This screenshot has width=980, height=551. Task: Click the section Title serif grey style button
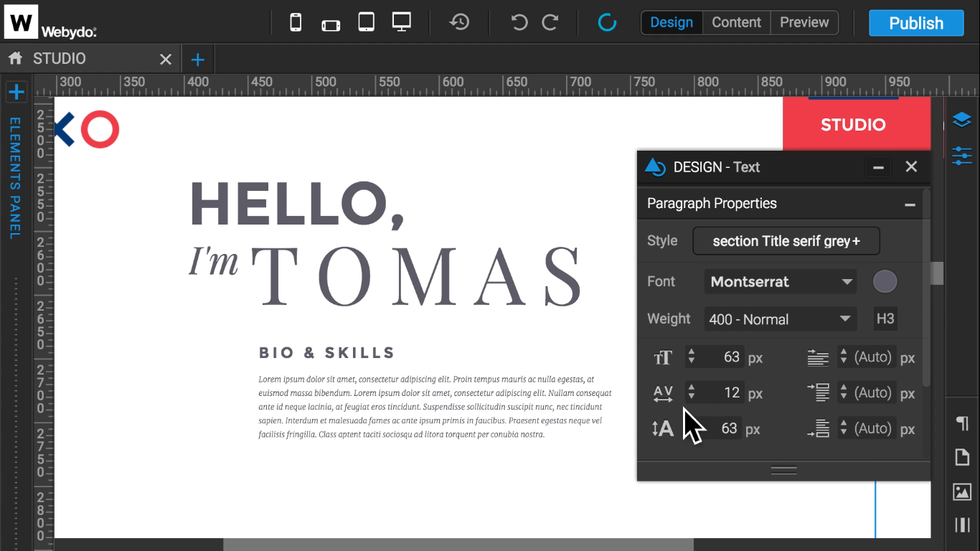point(786,241)
